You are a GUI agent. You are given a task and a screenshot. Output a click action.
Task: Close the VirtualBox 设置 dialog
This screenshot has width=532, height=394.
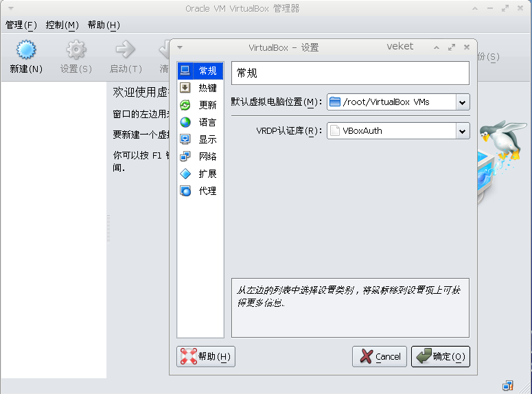point(467,47)
